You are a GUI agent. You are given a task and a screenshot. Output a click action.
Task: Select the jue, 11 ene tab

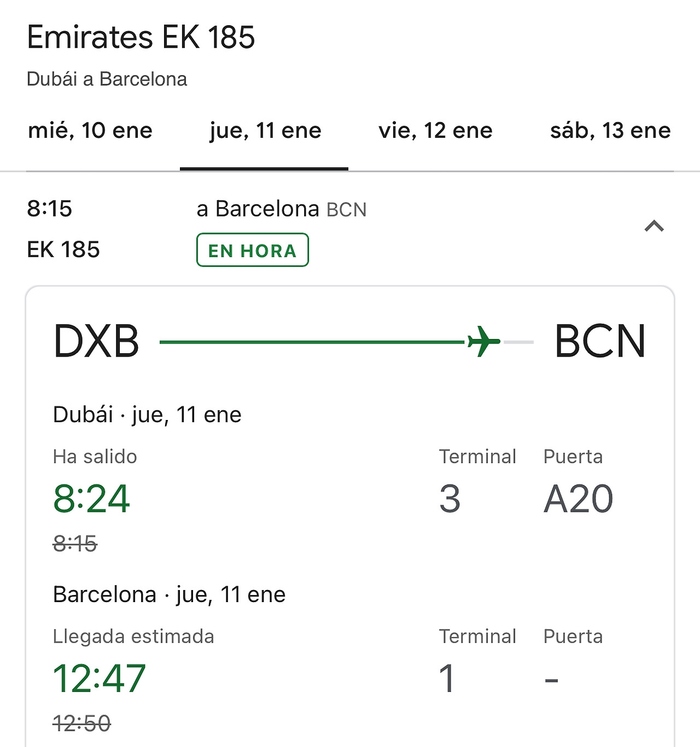pyautogui.click(x=265, y=130)
